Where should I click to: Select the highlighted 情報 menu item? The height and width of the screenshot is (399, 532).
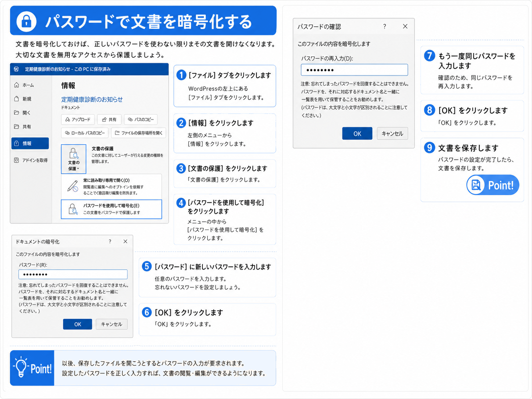coord(30,143)
